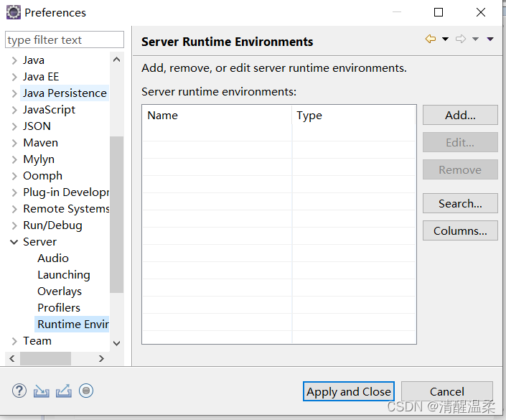This screenshot has height=420, width=506.
Task: Collapse the Server tree node
Action: (14, 242)
